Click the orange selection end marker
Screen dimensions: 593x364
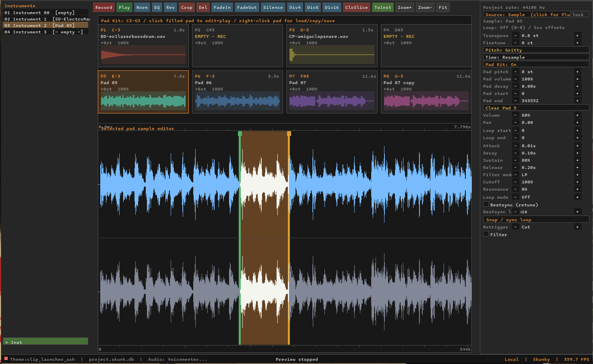(x=289, y=134)
